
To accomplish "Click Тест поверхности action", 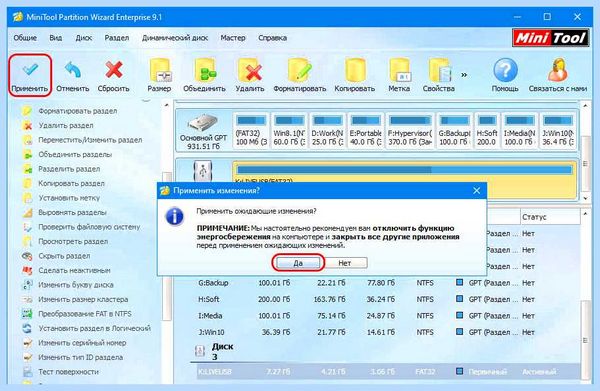I will point(68,372).
